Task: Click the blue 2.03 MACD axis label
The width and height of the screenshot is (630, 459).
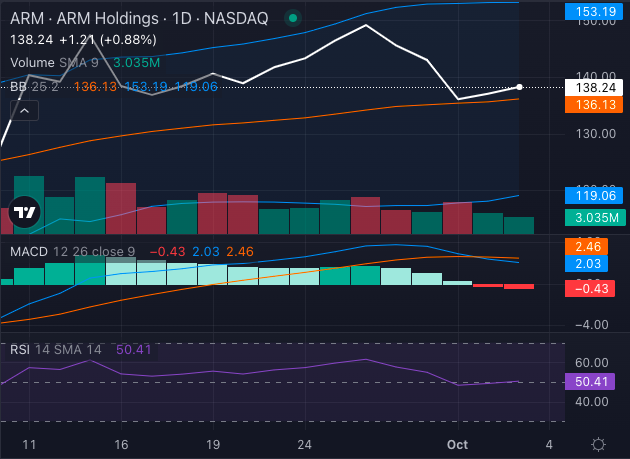Action: click(x=586, y=264)
